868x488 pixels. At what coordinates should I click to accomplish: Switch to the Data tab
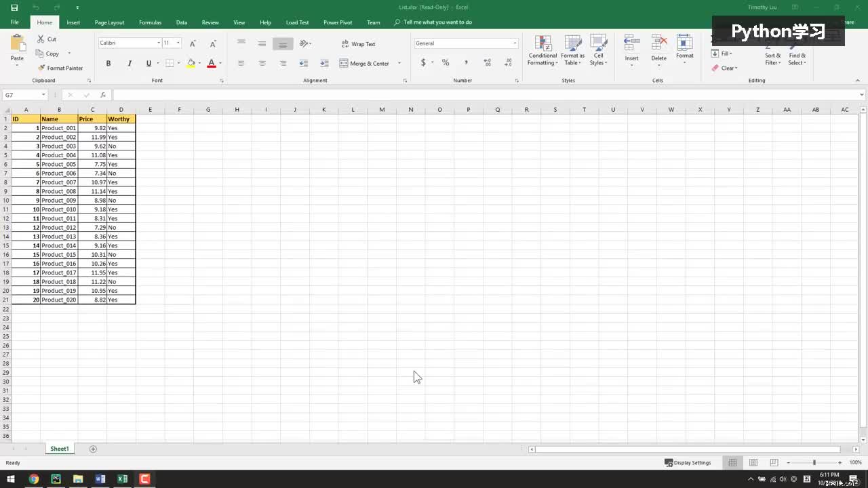coord(182,22)
